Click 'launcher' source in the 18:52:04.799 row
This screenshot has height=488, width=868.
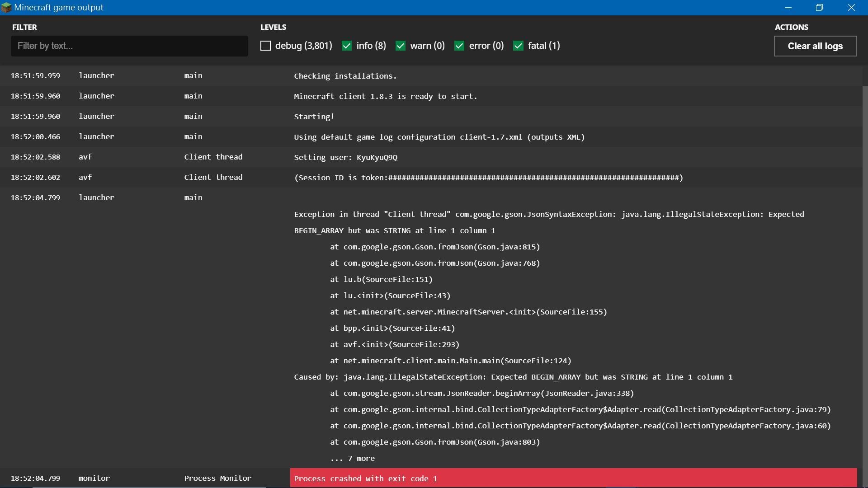96,197
